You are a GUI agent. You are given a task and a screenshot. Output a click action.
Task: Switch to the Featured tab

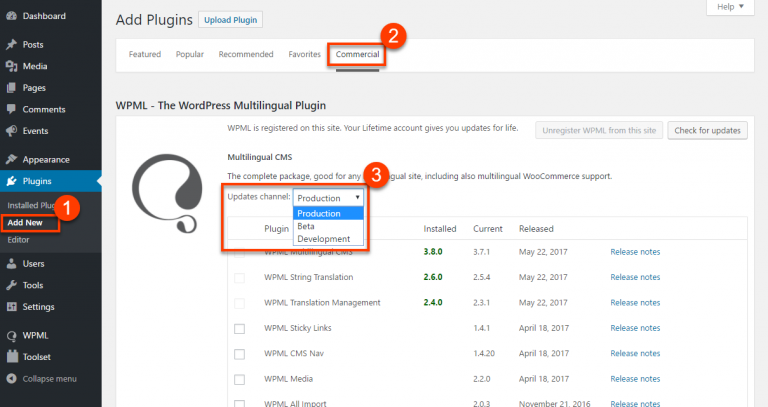[144, 54]
